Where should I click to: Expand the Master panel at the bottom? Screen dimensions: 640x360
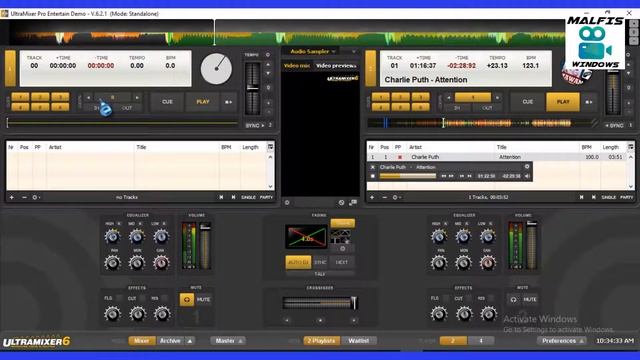click(x=227, y=340)
